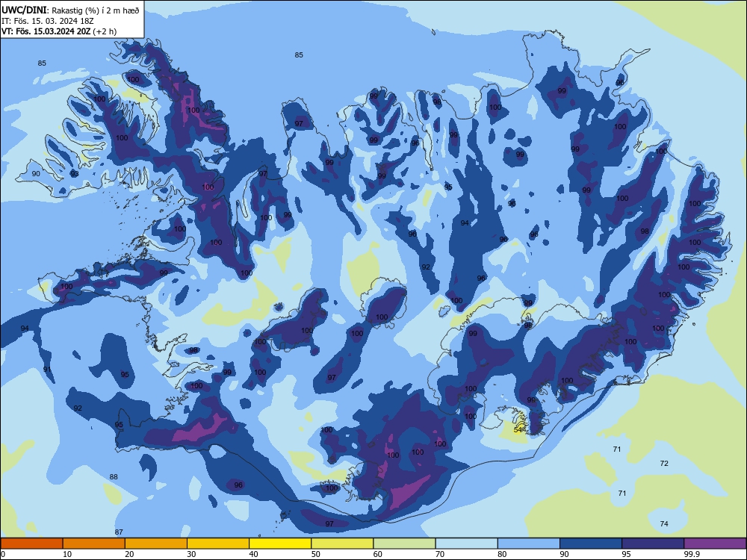Click the IT: Fös. 15. 03. 2024 18Z line
Screen dimensions: 747x560
click(48, 21)
